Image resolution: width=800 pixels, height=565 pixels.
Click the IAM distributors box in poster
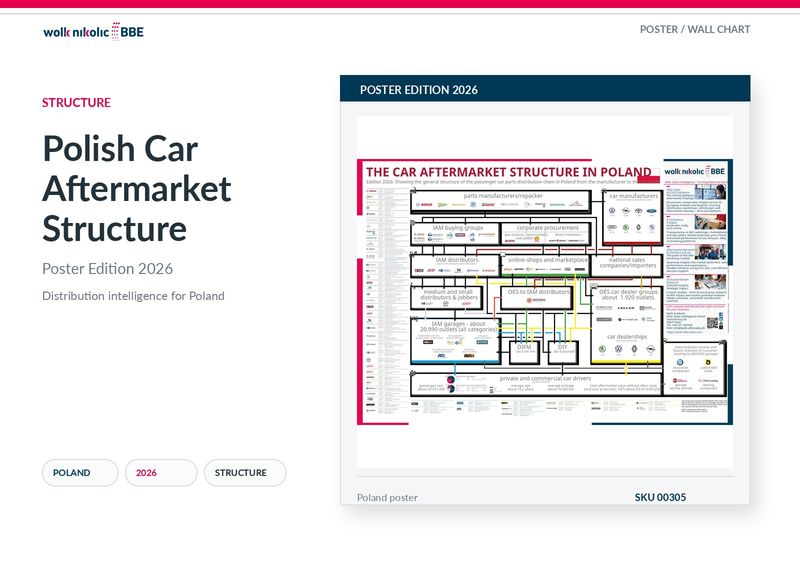pyautogui.click(x=455, y=265)
